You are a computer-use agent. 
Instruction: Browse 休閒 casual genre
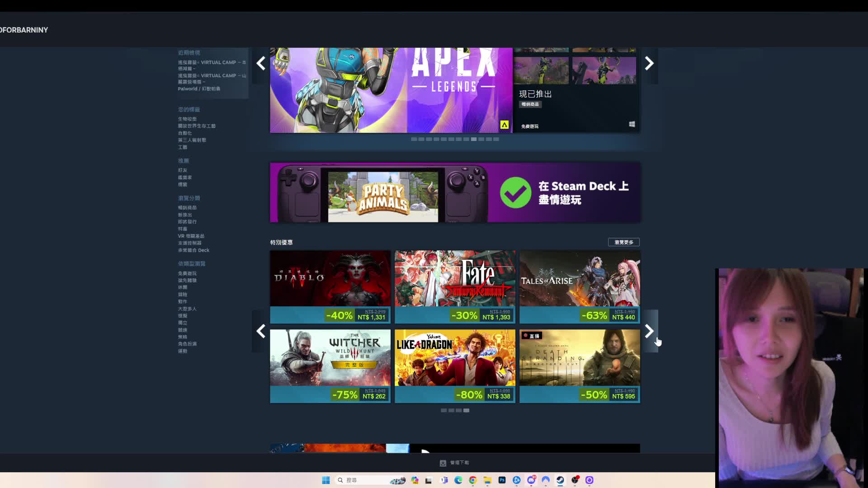click(x=182, y=287)
